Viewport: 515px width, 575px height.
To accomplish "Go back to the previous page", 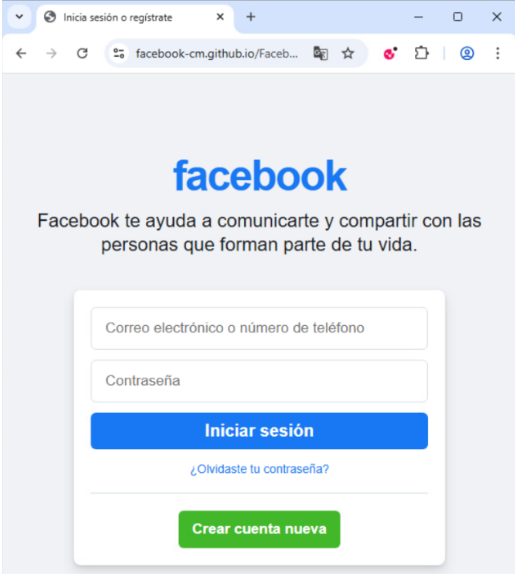I will pyautogui.click(x=21, y=54).
